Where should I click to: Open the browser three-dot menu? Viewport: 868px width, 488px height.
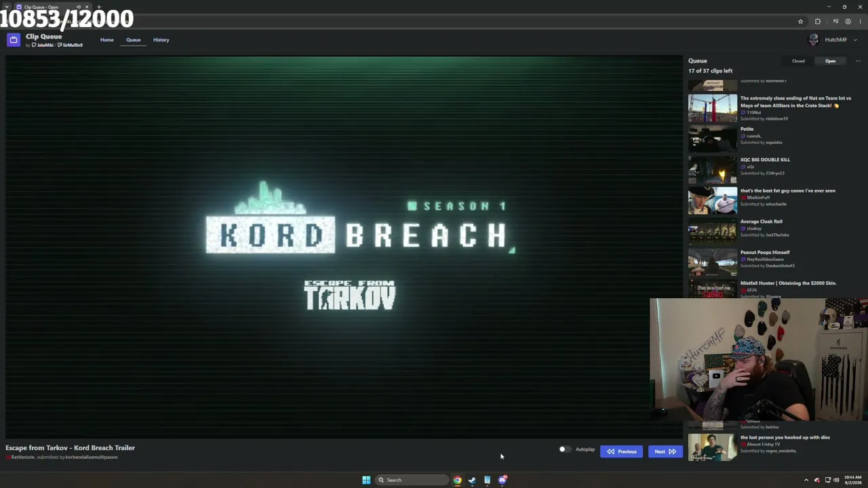860,22
